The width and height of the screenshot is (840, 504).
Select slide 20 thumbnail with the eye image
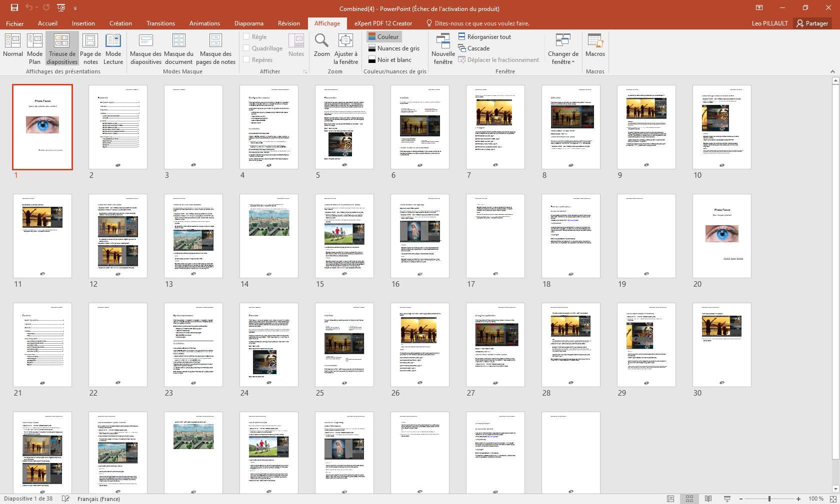(722, 236)
